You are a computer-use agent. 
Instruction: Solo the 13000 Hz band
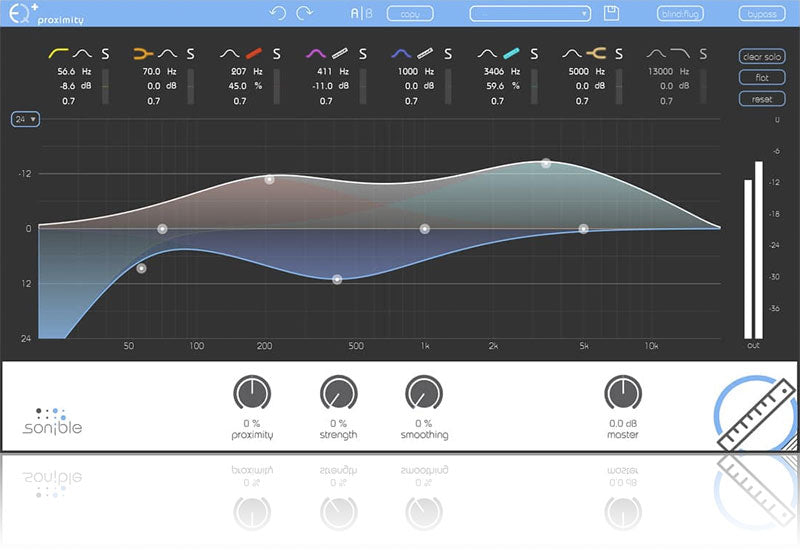coord(703,54)
